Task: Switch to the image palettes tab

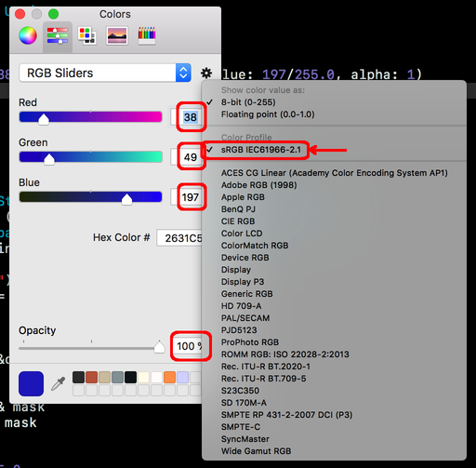Action: point(117,35)
